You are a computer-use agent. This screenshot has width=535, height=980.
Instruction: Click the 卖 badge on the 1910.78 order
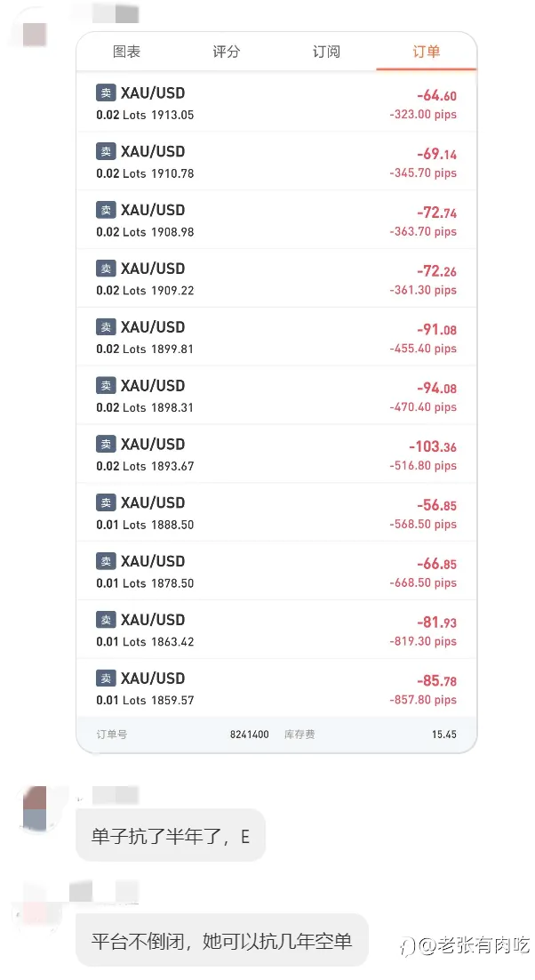point(106,151)
